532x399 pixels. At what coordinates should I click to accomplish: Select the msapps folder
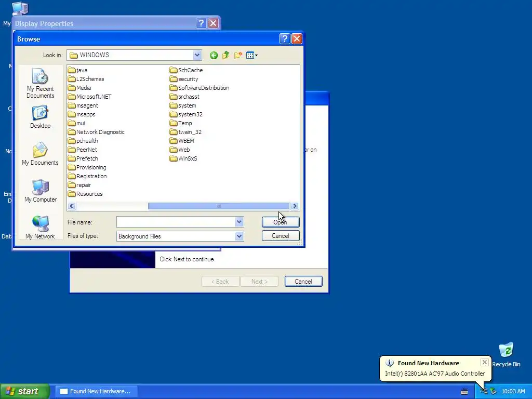pyautogui.click(x=82, y=114)
